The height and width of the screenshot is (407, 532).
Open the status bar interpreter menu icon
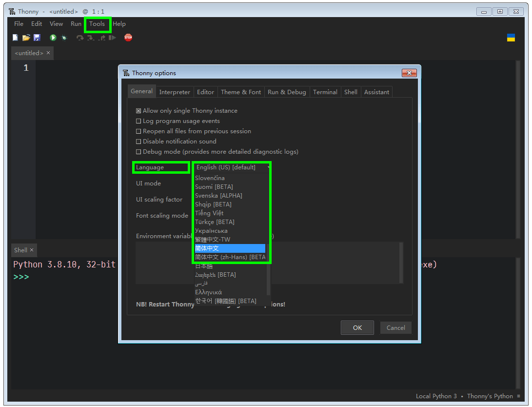tap(518, 396)
